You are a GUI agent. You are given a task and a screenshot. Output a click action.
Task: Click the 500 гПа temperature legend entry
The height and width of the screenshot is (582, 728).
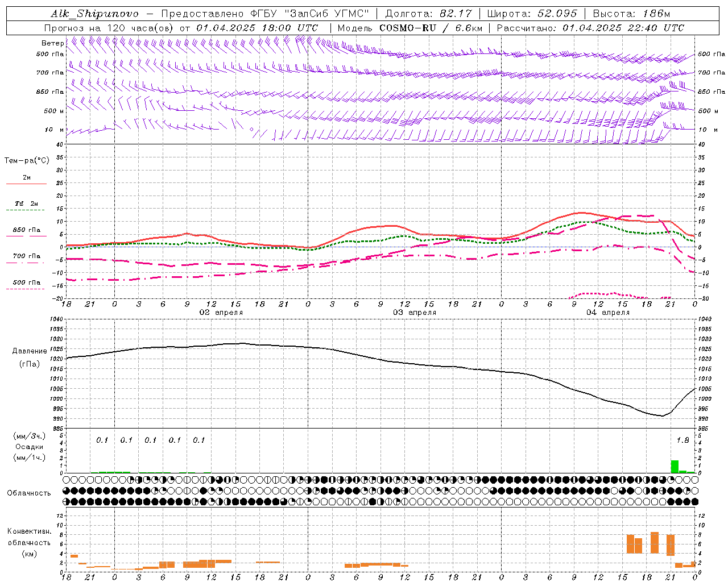click(27, 282)
